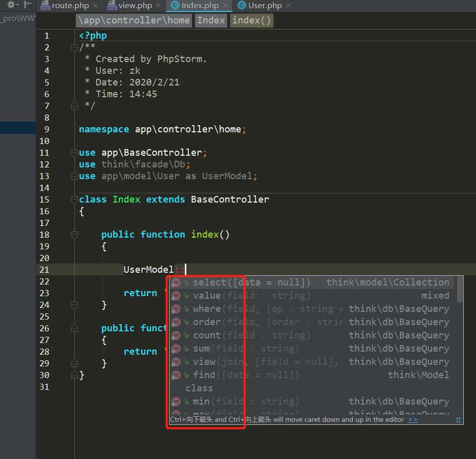Select the Index.php editor tab
476x459 pixels.
[x=200, y=6]
